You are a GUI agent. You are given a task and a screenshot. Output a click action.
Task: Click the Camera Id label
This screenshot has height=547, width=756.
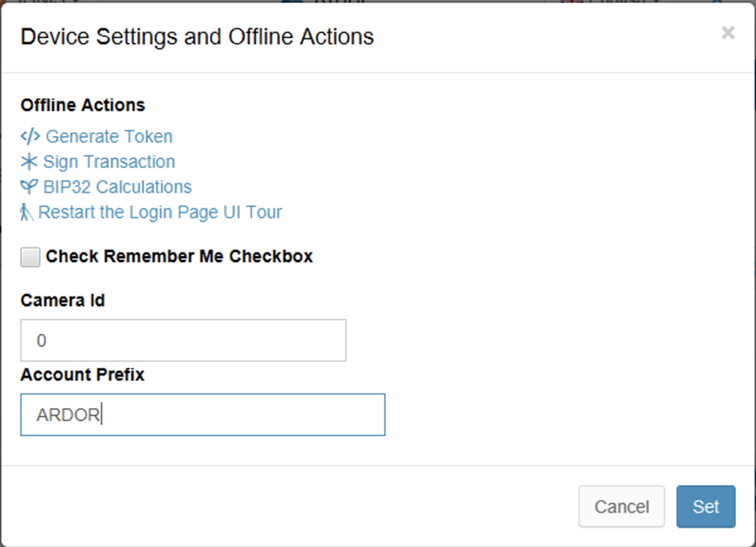[x=61, y=300]
